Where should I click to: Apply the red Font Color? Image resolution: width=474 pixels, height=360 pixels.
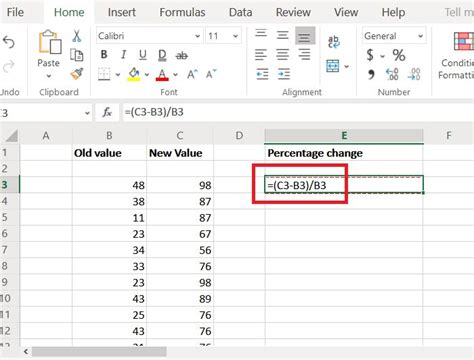162,75
